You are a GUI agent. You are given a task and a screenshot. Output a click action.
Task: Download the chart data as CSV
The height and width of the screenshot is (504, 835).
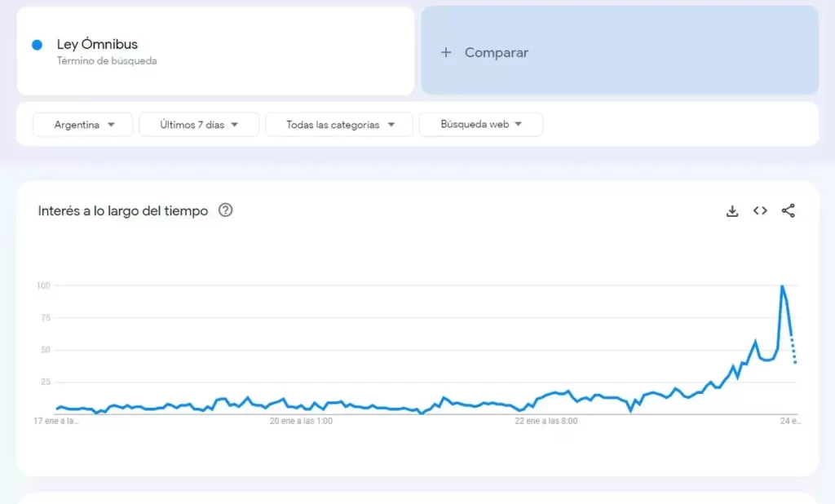coord(732,211)
